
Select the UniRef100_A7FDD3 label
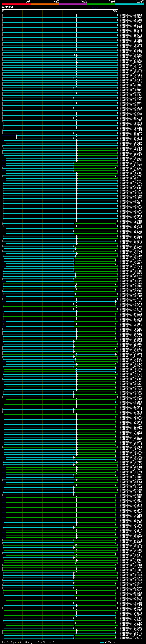coord(131,515)
